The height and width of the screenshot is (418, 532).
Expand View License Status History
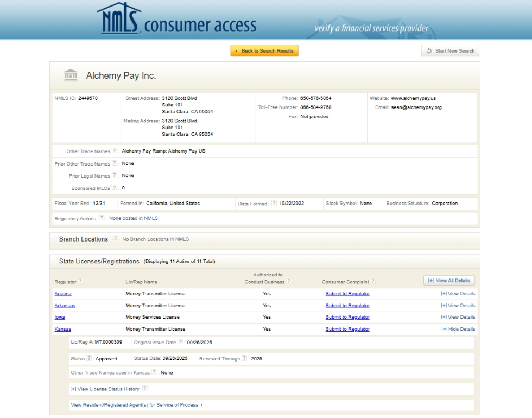point(105,389)
